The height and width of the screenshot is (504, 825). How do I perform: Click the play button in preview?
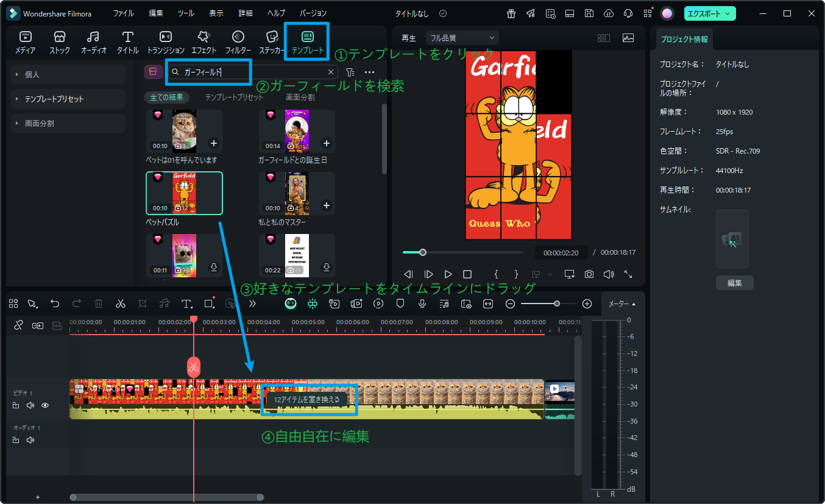(x=448, y=274)
